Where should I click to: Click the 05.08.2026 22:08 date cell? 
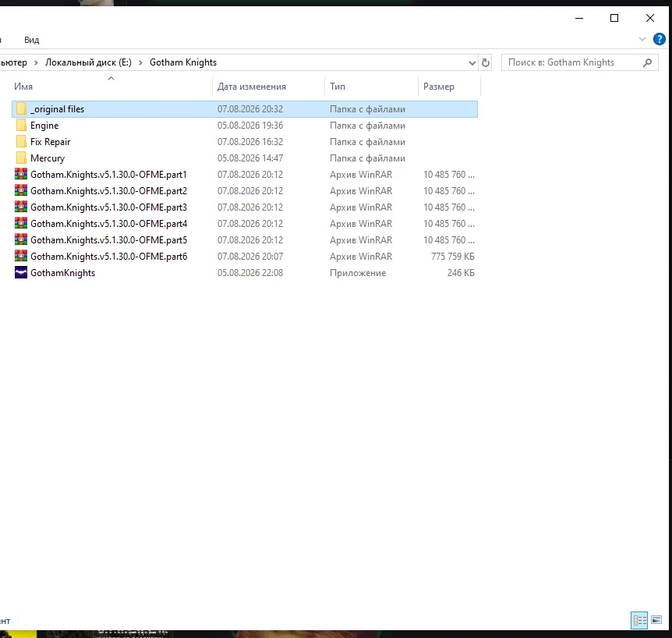(250, 273)
